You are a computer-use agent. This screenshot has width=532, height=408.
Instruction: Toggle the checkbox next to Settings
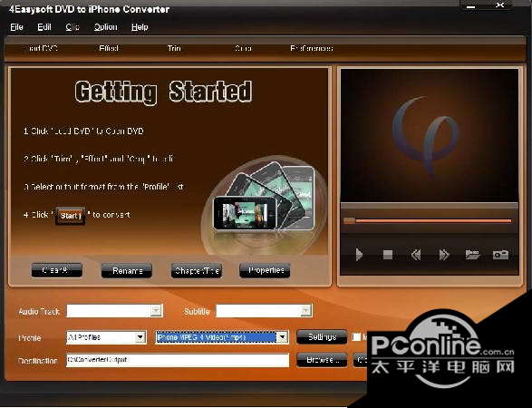click(x=356, y=336)
